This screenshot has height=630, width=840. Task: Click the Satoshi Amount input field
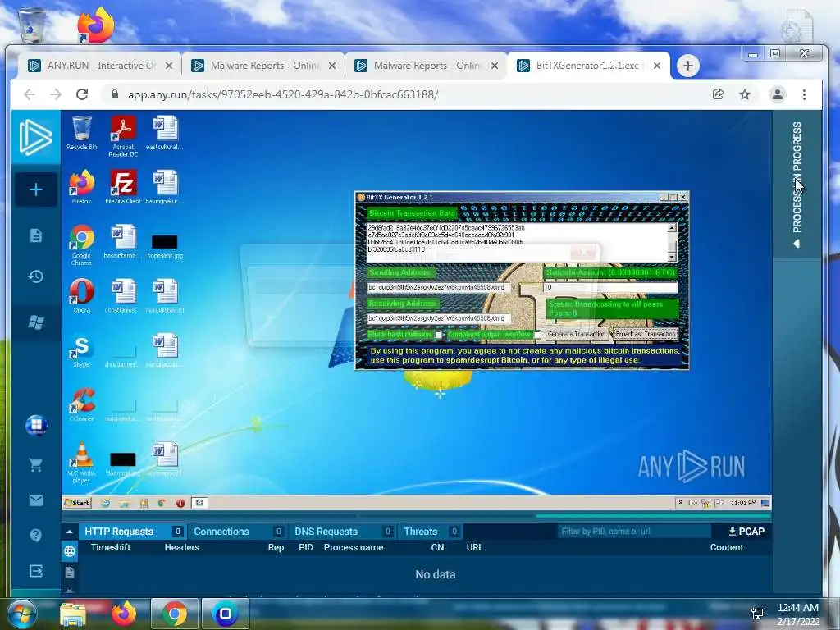[x=610, y=288]
